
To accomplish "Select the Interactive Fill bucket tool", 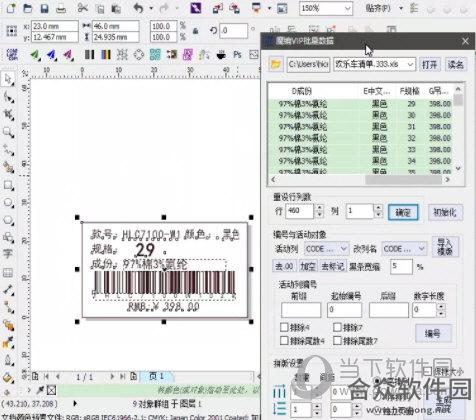I will (8, 378).
